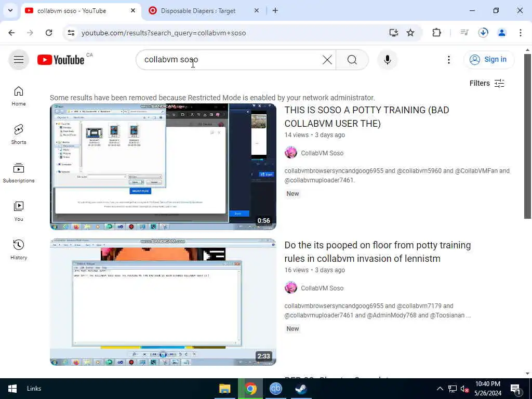Click the Links toolbar on taskbar
The image size is (532, 399).
point(34,389)
